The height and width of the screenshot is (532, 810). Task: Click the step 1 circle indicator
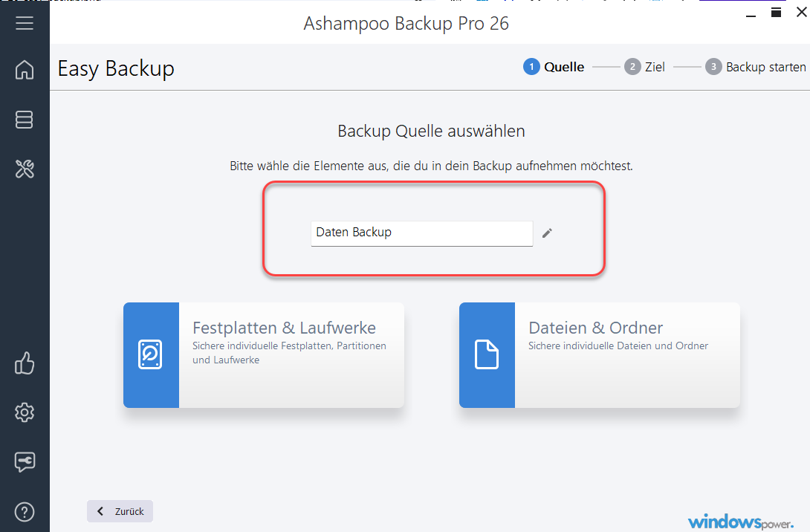(531, 67)
